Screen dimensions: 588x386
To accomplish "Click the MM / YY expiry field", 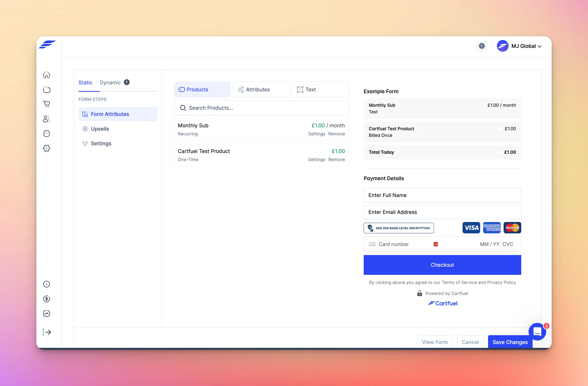I will tap(490, 244).
